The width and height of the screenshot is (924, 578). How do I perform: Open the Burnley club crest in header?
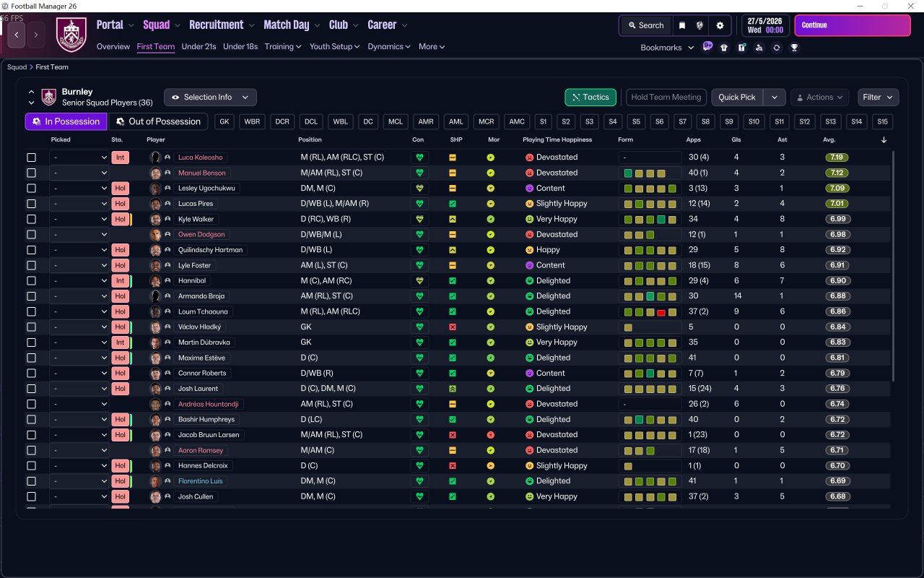pyautogui.click(x=71, y=35)
